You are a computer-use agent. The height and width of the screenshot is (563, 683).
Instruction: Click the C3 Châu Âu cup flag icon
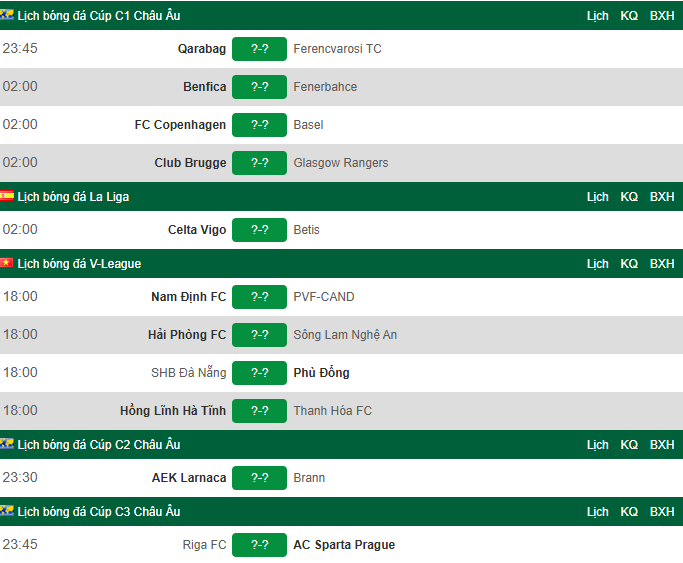click(x=7, y=511)
